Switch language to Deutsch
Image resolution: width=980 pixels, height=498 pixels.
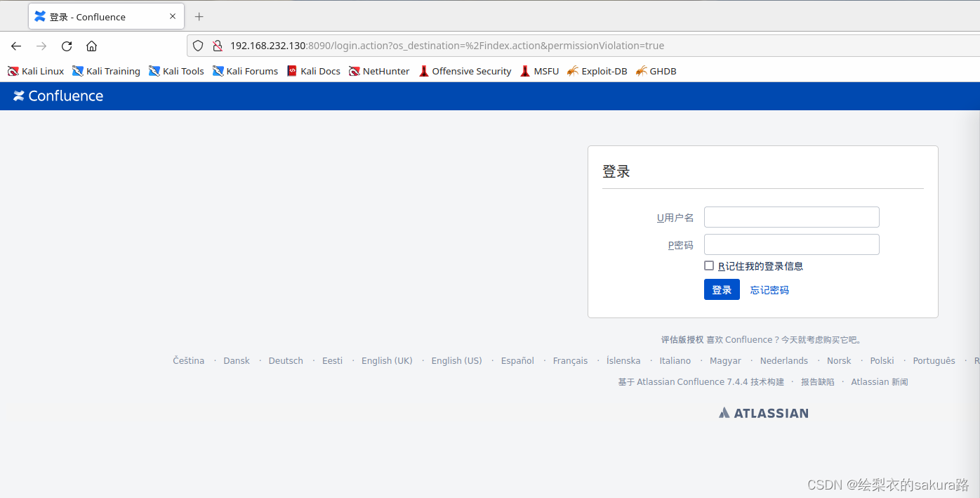(286, 361)
